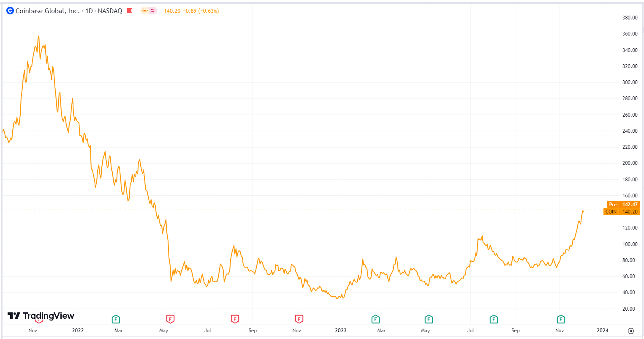Viewport: 644px width, 339px height.
Task: Open chart settings gear icon
Action: (631, 331)
